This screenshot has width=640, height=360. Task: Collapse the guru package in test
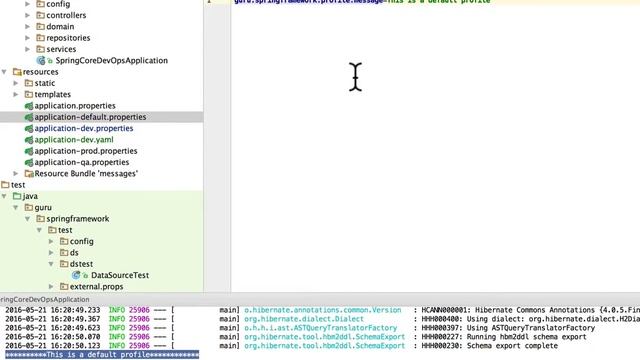[16, 207]
